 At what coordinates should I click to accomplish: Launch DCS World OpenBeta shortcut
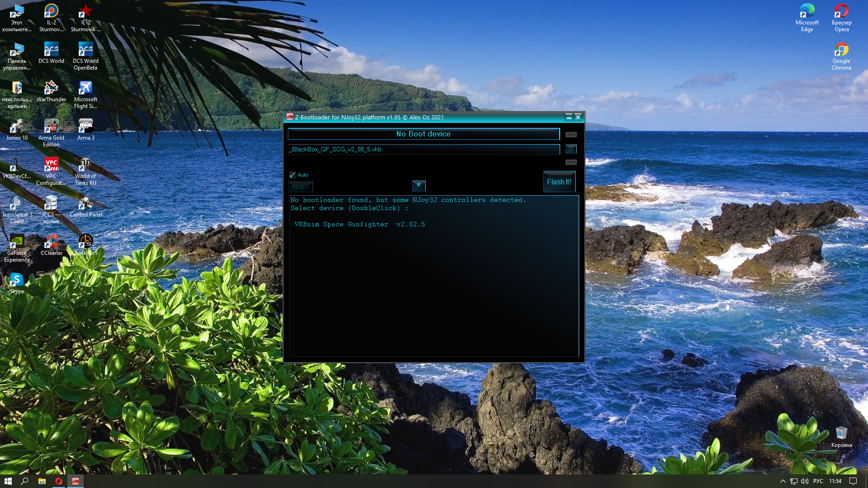pos(85,56)
